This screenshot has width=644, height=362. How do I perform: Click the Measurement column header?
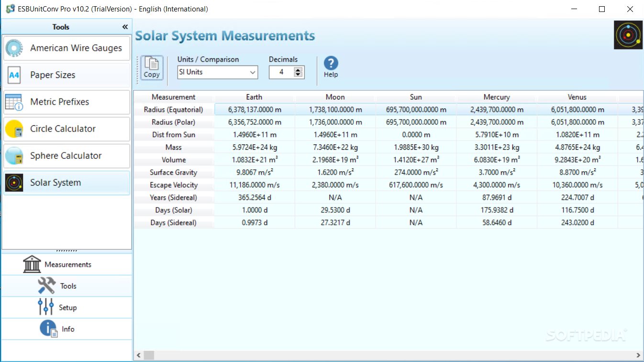click(174, 97)
